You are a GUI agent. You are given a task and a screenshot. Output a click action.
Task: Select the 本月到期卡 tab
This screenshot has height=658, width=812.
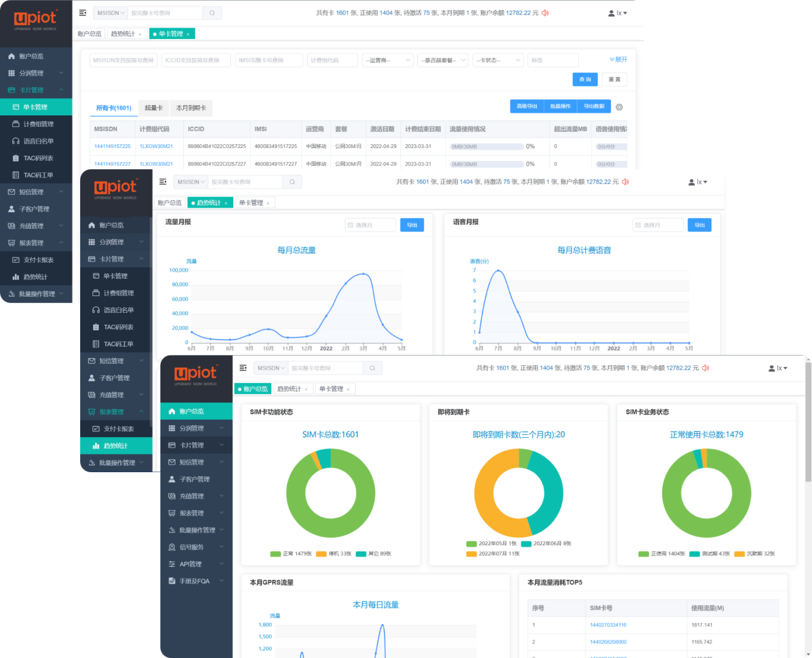point(191,108)
